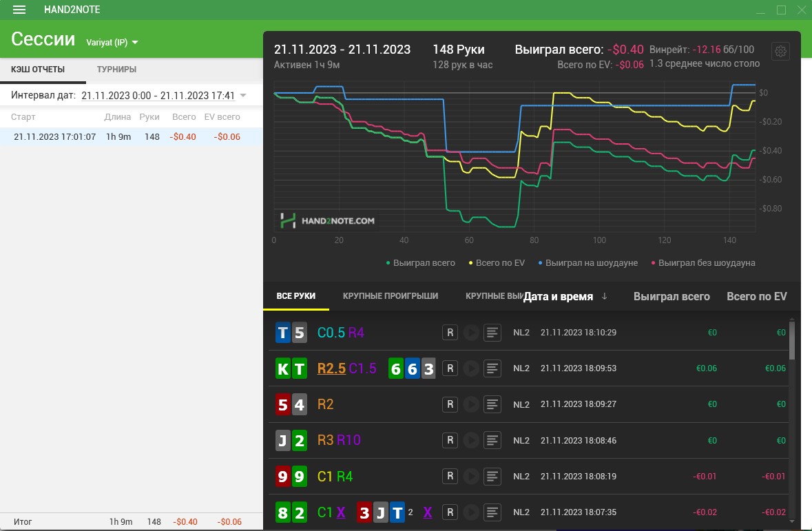
Task: Sort sessions by Длина column
Action: (118, 117)
